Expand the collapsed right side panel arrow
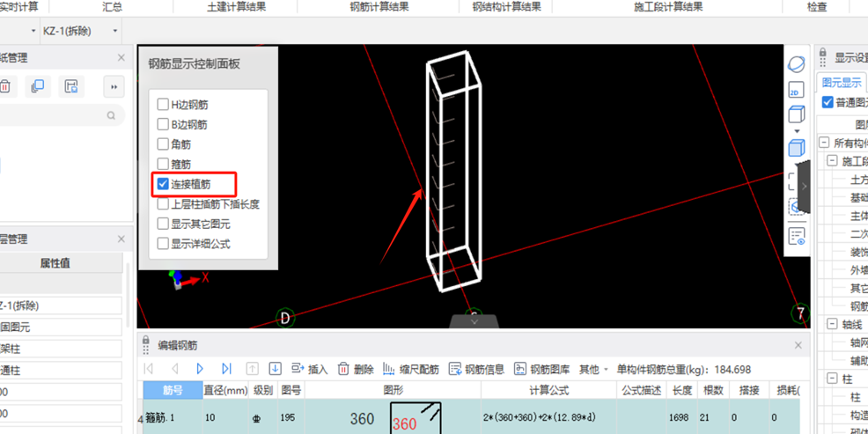 [804, 188]
